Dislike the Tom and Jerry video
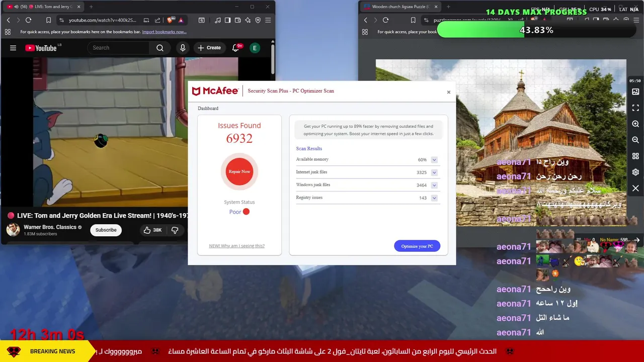The width and height of the screenshot is (644, 362). tap(175, 230)
